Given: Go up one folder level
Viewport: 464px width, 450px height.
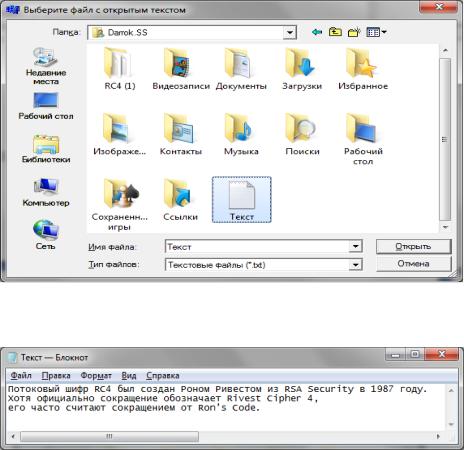Looking at the screenshot, I should [x=335, y=32].
